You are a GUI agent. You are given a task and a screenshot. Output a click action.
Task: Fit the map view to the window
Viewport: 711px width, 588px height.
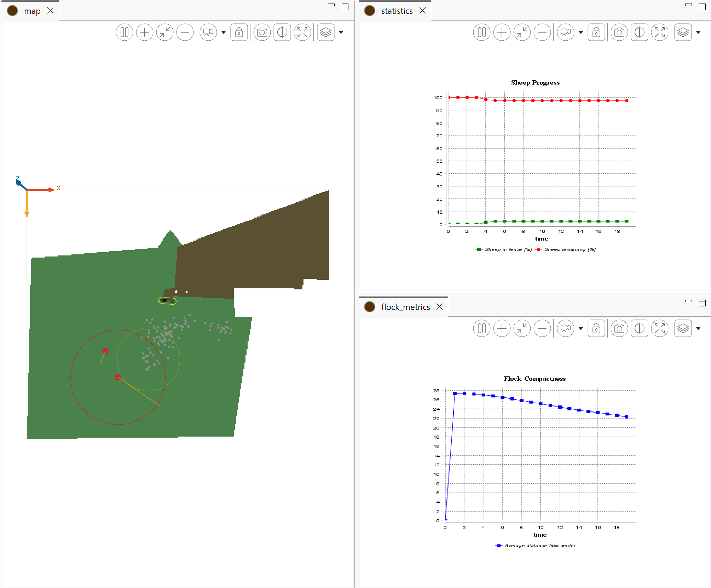pos(164,33)
